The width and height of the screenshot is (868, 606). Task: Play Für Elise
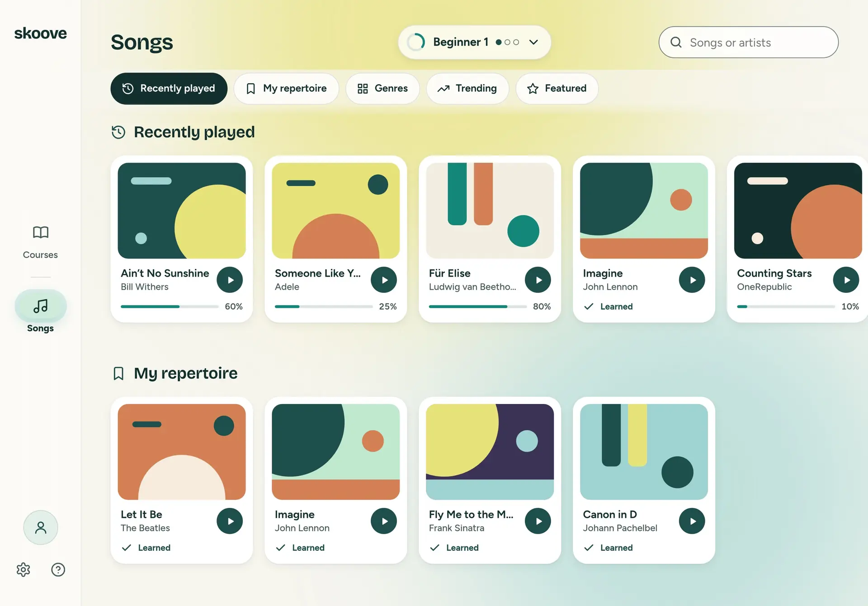coord(538,280)
